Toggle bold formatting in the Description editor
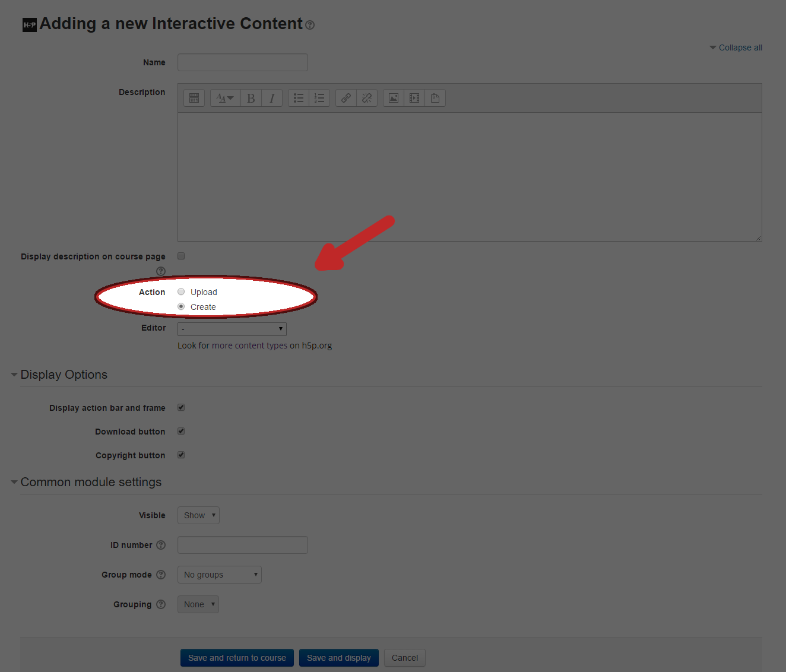 [x=251, y=97]
